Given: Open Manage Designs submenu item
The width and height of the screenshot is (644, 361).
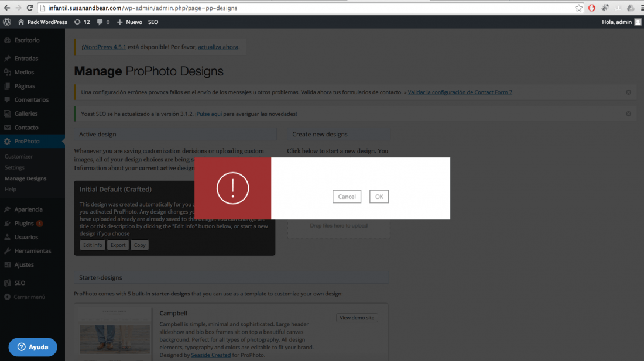Looking at the screenshot, I should coord(25,178).
